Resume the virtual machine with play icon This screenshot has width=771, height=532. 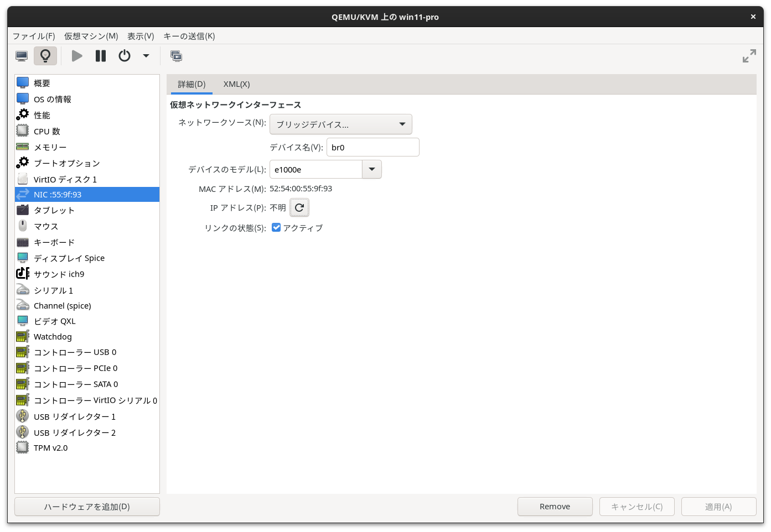point(77,55)
